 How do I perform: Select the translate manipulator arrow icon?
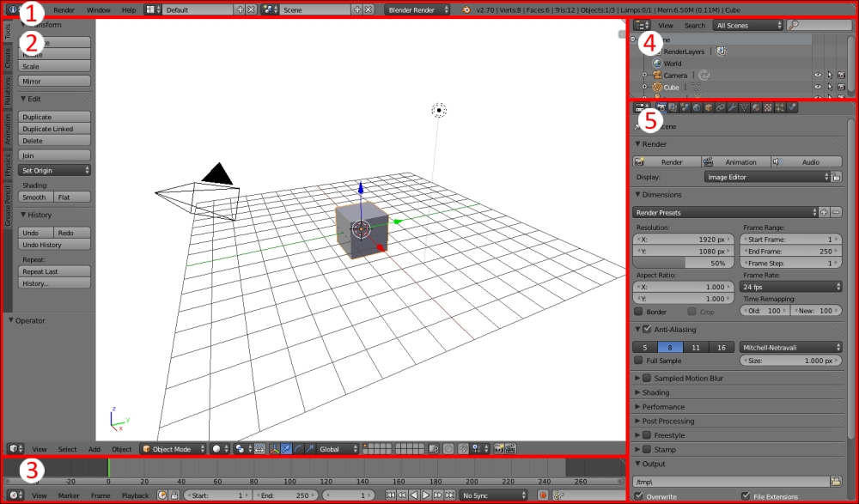coord(287,449)
